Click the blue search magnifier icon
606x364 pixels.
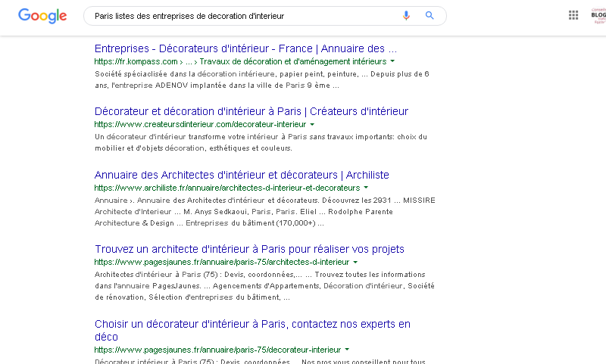click(430, 15)
